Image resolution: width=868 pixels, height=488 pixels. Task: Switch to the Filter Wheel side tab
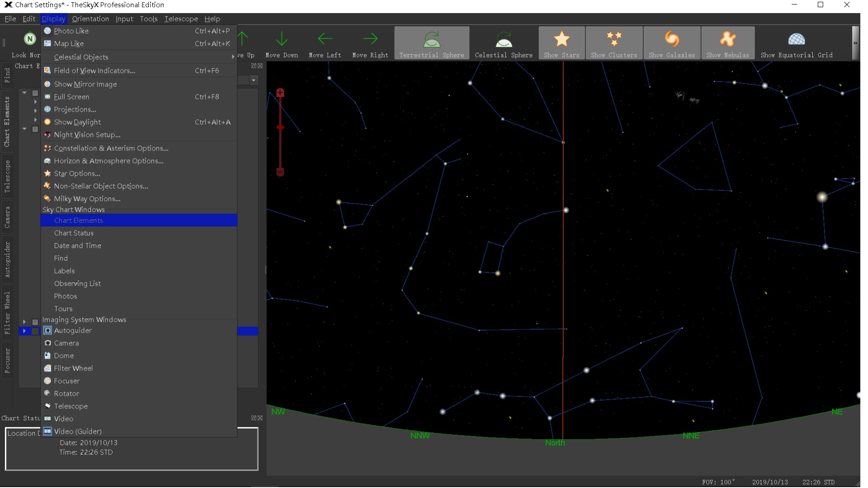coord(7,313)
